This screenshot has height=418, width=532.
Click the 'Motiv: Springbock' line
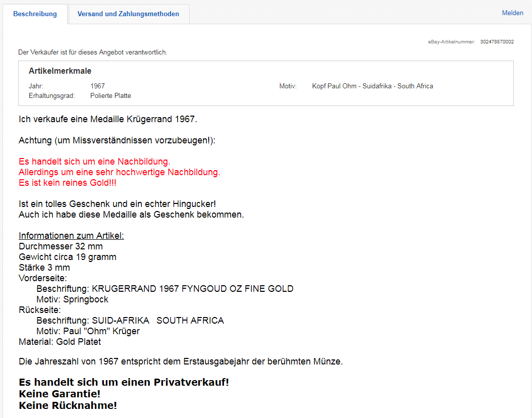(x=72, y=299)
